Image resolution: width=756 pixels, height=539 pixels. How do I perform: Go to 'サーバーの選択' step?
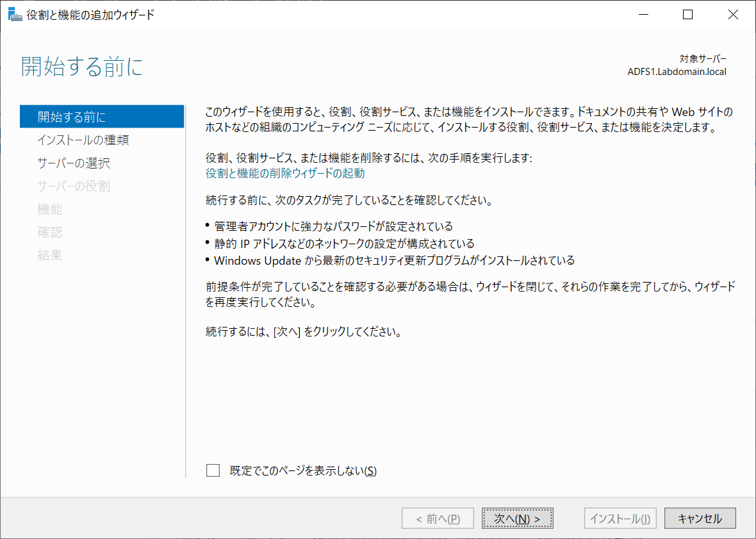pyautogui.click(x=73, y=163)
